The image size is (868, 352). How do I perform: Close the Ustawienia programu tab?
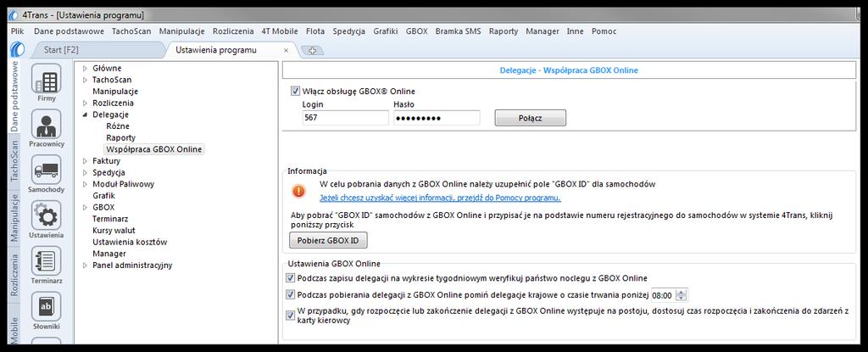[287, 50]
